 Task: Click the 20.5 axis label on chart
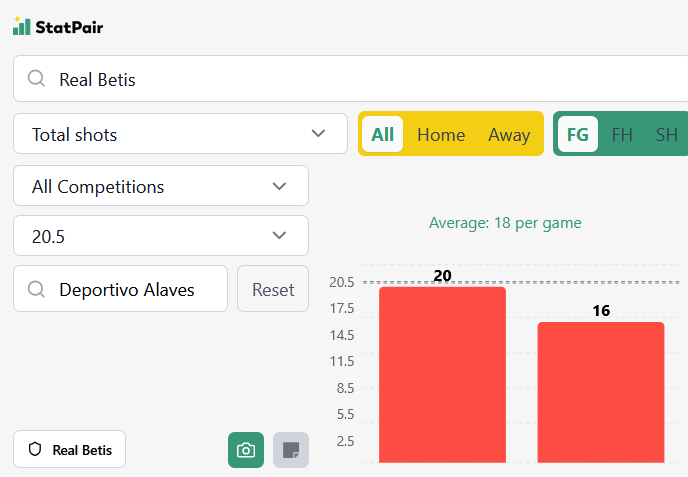pyautogui.click(x=342, y=282)
